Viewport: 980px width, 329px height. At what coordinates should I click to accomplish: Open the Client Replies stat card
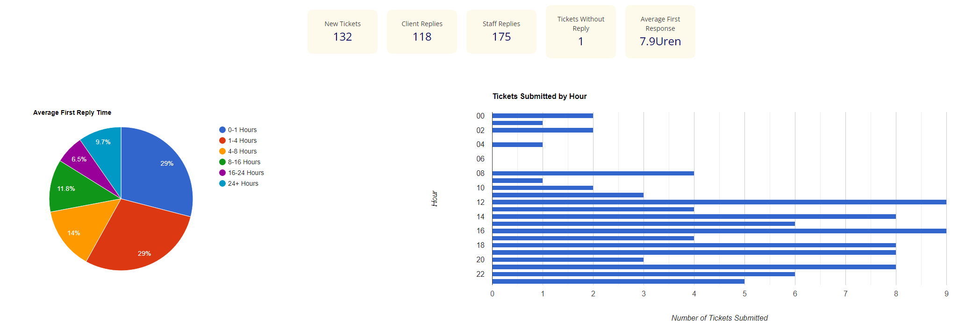(x=422, y=31)
